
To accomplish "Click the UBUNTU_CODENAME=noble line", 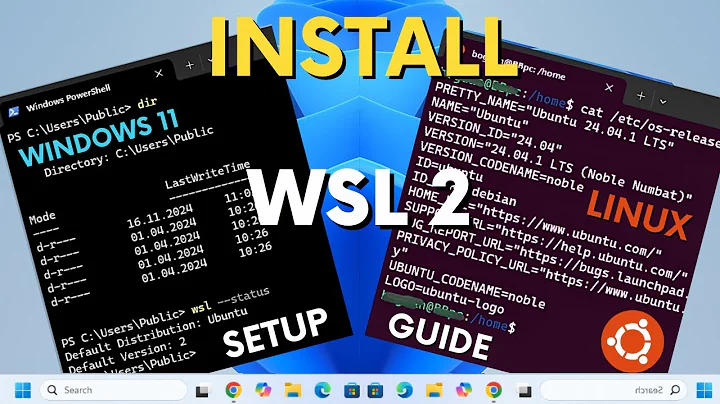I will point(467,285).
